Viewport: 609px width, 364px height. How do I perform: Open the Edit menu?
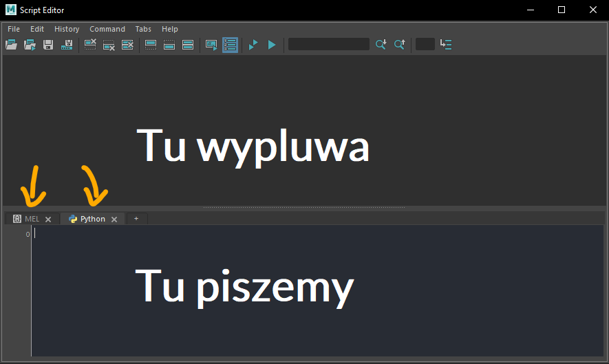pos(37,29)
